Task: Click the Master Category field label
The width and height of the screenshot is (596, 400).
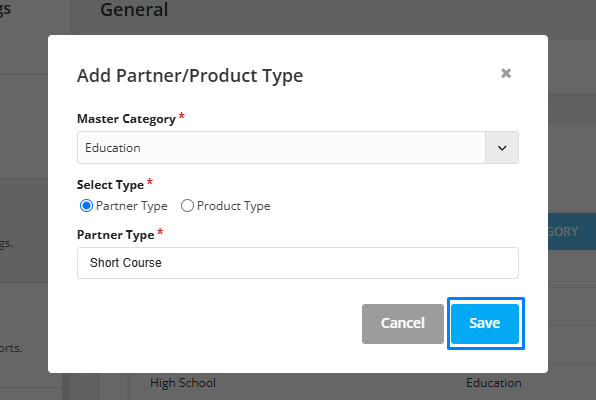Action: pos(126,119)
